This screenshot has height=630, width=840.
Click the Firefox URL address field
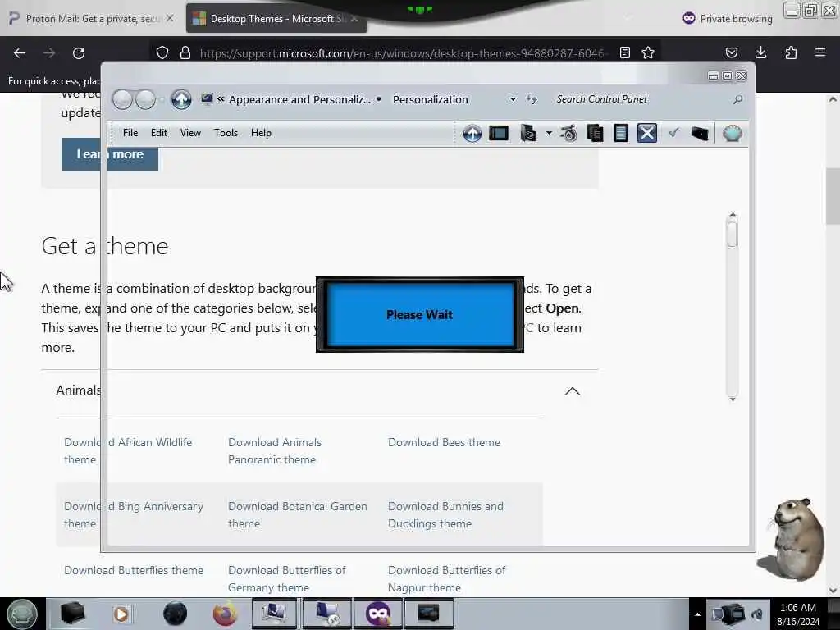402,53
